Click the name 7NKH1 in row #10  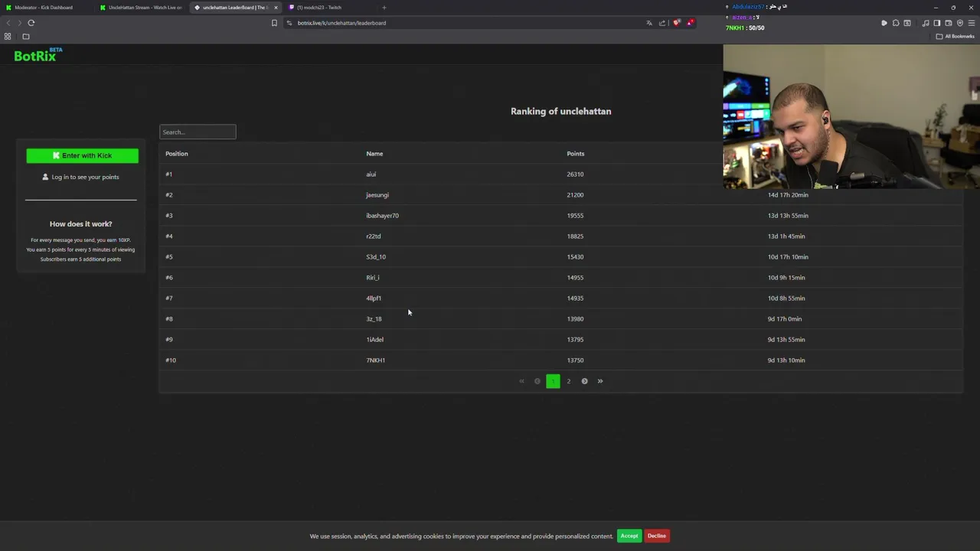[376, 360]
